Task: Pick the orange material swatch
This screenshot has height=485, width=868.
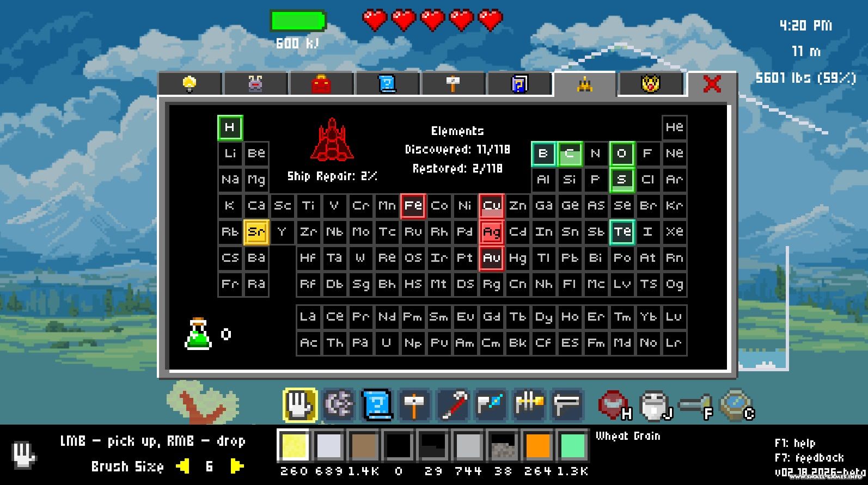Action: point(537,446)
